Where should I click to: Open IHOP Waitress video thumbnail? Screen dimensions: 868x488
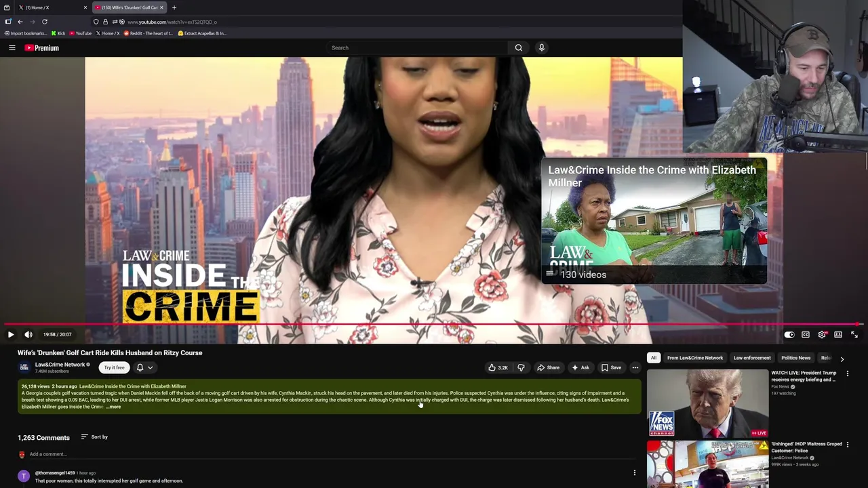(x=708, y=464)
